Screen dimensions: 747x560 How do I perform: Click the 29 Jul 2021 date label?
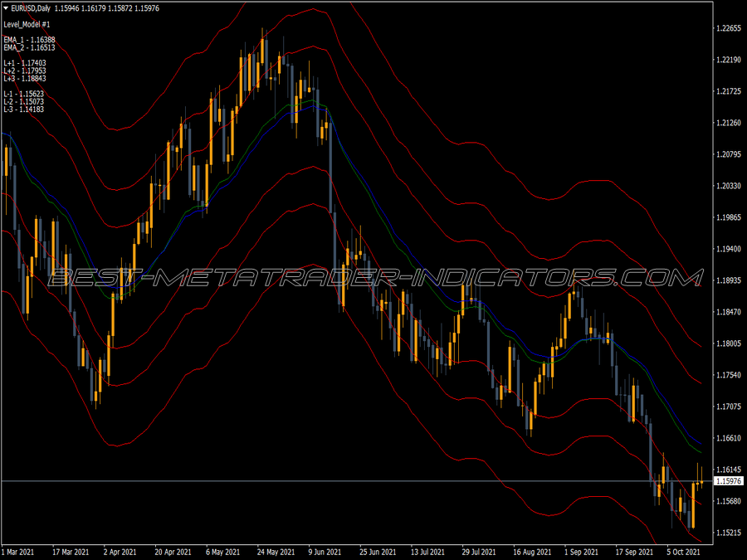[479, 553]
